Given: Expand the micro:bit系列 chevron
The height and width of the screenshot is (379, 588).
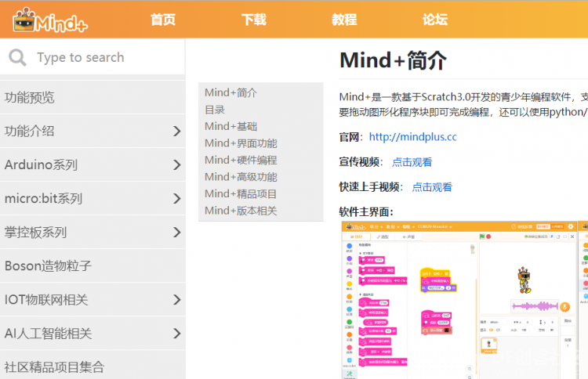Looking at the screenshot, I should (x=177, y=198).
